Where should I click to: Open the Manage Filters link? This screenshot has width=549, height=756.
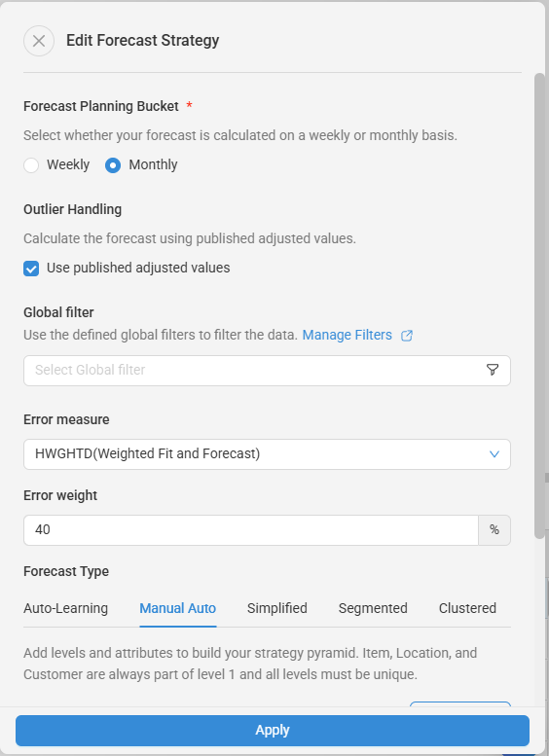click(347, 335)
